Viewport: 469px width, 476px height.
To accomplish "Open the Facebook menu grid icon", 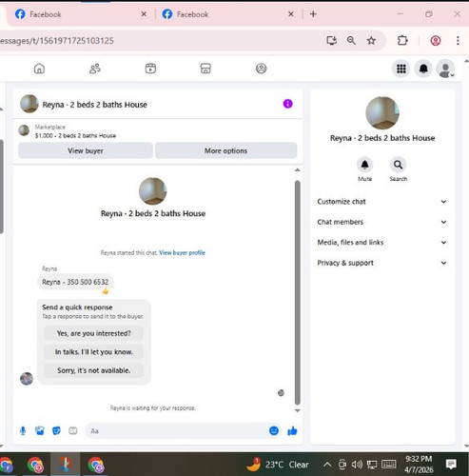I will point(401,69).
